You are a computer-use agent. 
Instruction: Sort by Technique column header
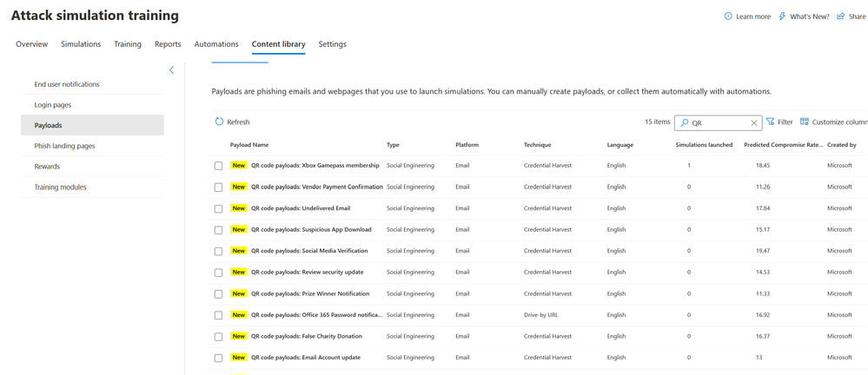537,145
